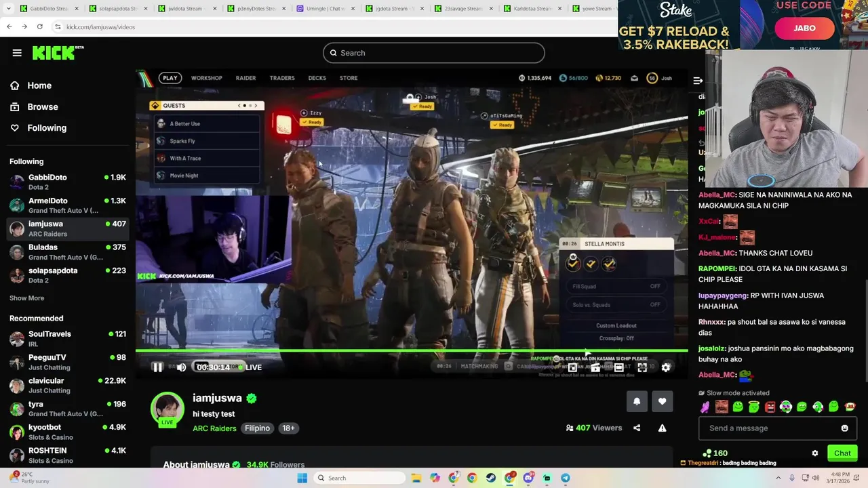Pause the stream video
Screen dimensions: 868x488
[157, 367]
